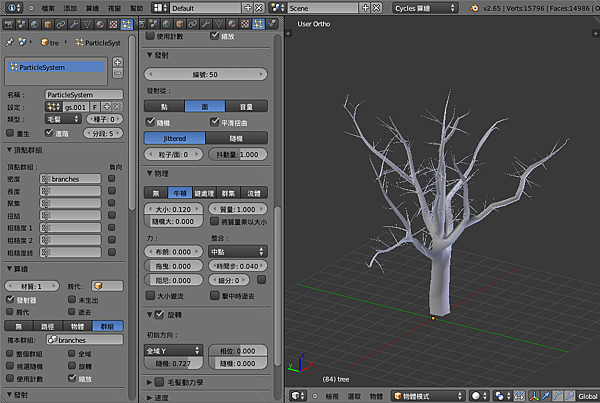Open the Constraints chain tab in left properties panel
This screenshot has width=600, height=403.
coord(61,25)
